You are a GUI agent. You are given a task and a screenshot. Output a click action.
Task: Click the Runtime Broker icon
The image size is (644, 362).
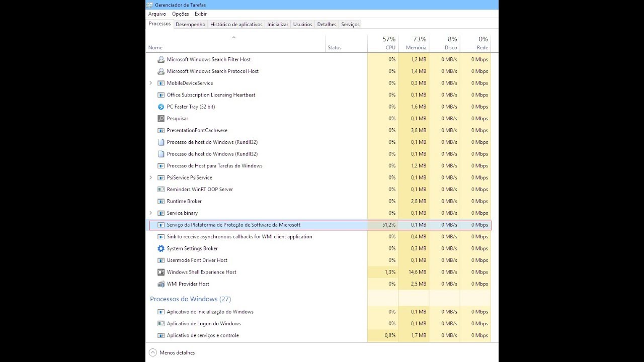pyautogui.click(x=161, y=201)
